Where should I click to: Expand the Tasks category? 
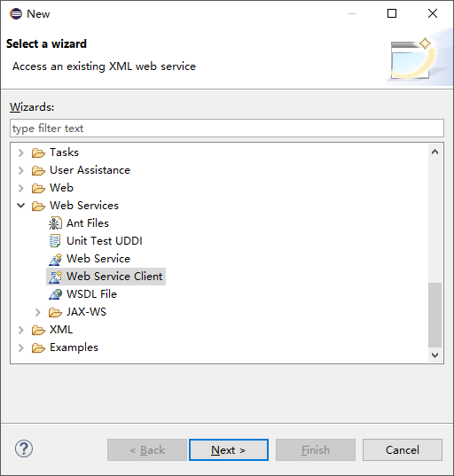pos(21,152)
